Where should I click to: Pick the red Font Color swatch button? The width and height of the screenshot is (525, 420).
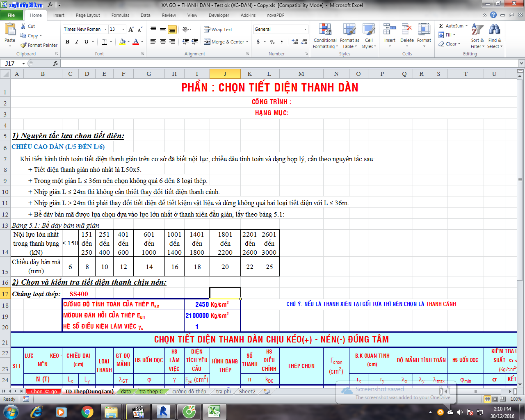coord(136,42)
